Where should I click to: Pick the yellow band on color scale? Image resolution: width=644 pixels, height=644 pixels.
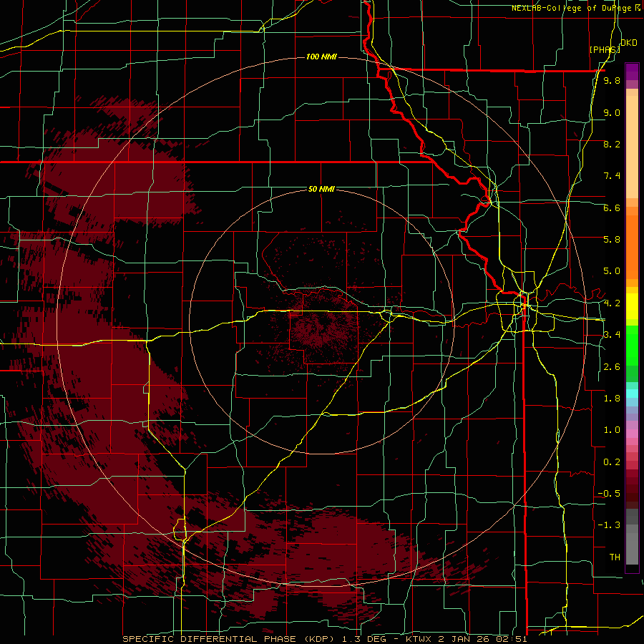click(x=632, y=306)
